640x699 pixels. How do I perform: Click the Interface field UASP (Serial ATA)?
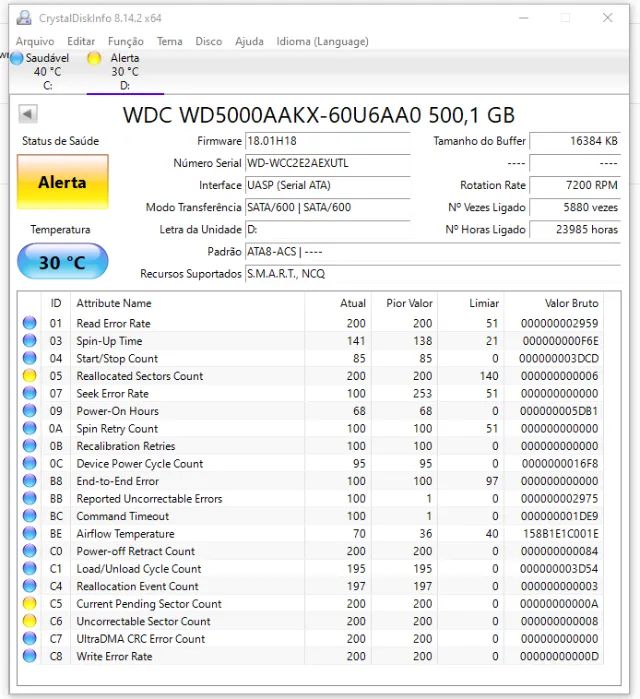click(x=328, y=185)
